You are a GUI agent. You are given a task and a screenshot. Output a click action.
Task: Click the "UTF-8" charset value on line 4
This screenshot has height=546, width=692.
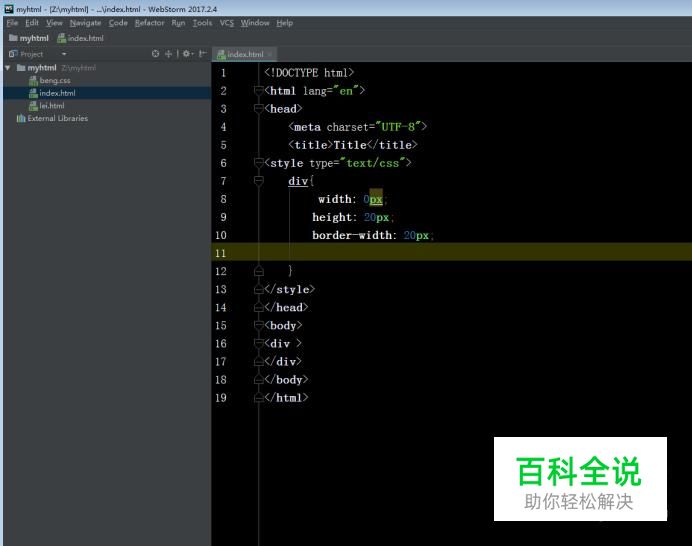[398, 127]
